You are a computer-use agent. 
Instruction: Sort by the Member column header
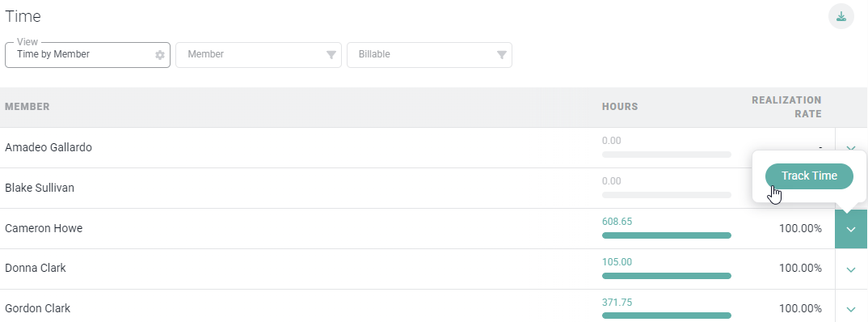(x=27, y=107)
